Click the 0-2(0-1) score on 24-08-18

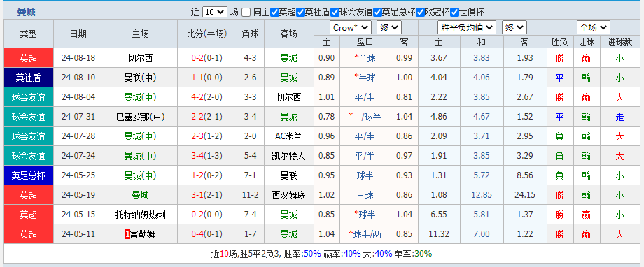click(x=207, y=58)
